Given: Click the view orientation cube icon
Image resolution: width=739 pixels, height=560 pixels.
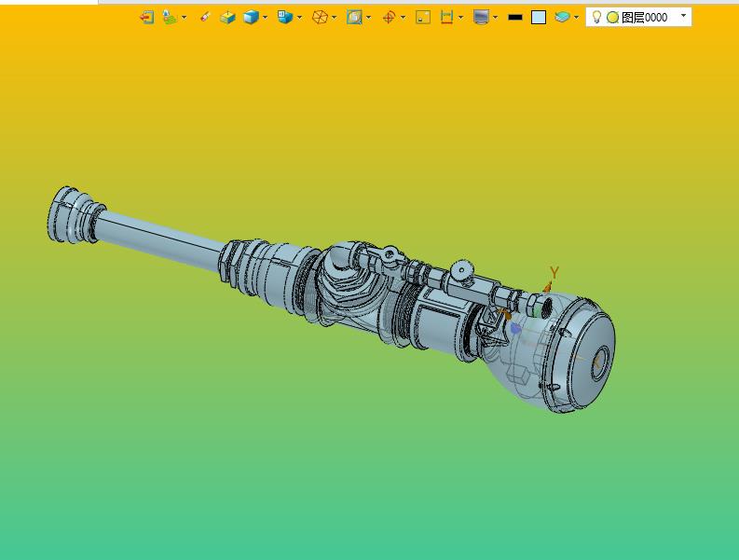Looking at the screenshot, I should click(x=284, y=17).
